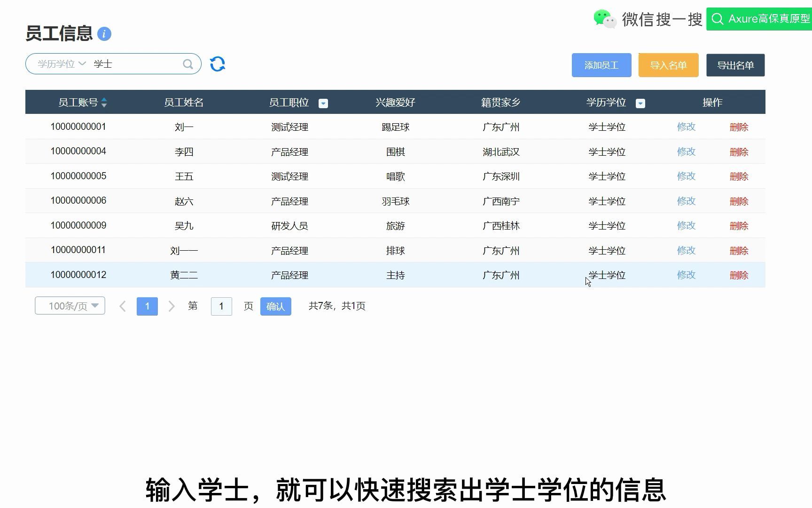Screen dimensions: 812x508
Task: Open the 学历学位 search field selector
Action: point(62,64)
